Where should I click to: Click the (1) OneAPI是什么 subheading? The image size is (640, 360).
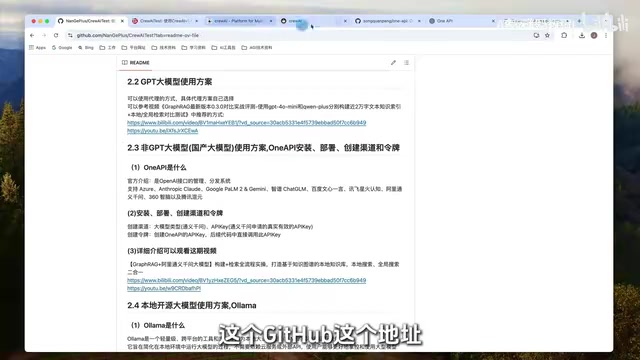pos(158,167)
